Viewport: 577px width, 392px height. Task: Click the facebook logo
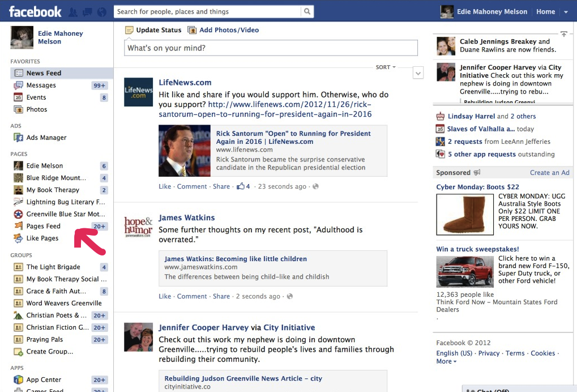click(35, 11)
